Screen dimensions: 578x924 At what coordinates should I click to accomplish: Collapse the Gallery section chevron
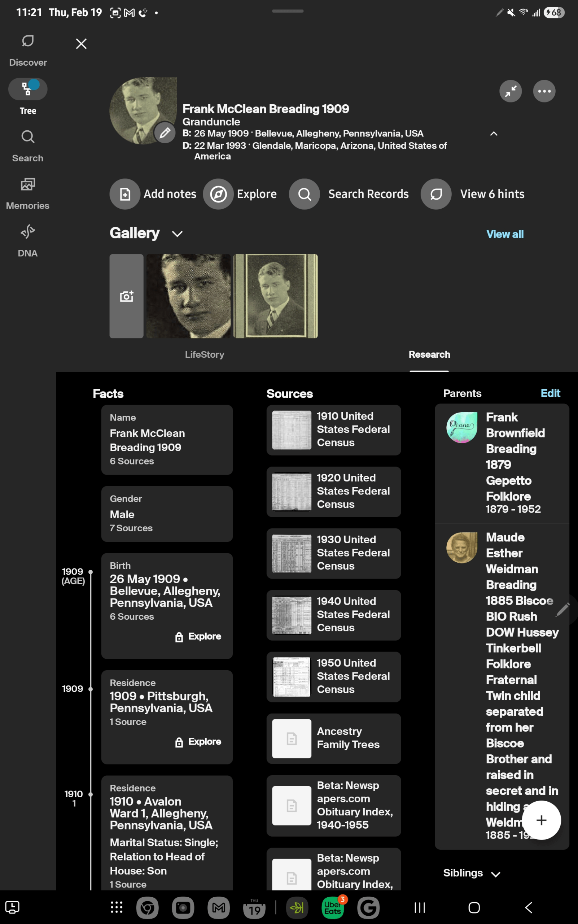(x=177, y=233)
